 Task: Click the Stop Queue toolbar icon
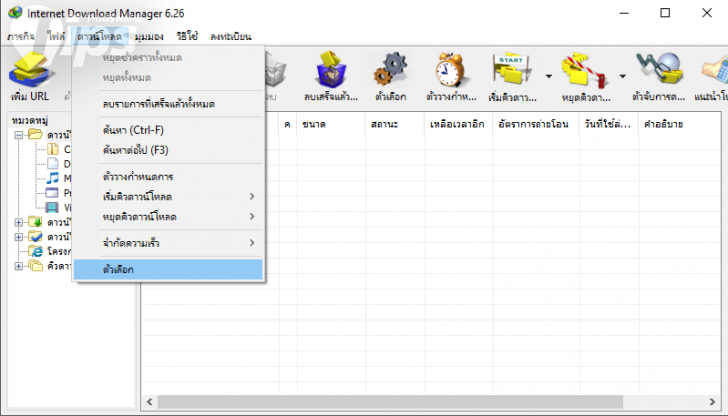click(585, 71)
